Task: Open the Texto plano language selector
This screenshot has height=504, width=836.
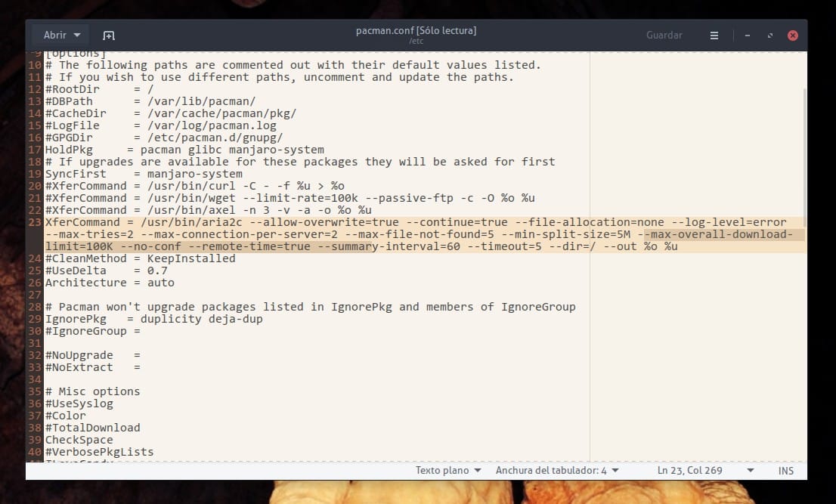Action: [x=447, y=470]
